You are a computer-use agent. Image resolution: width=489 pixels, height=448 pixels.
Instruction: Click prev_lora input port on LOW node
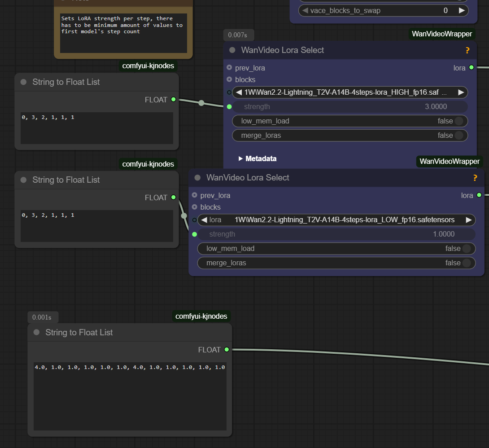pyautogui.click(x=195, y=195)
